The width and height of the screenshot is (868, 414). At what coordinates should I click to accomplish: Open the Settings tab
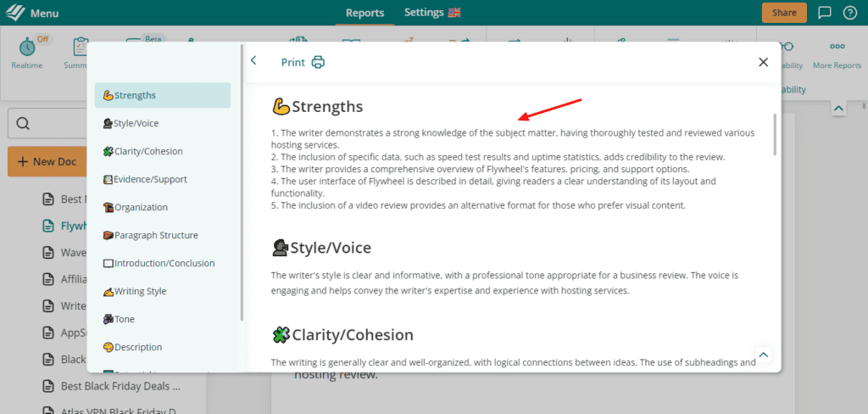coord(431,13)
